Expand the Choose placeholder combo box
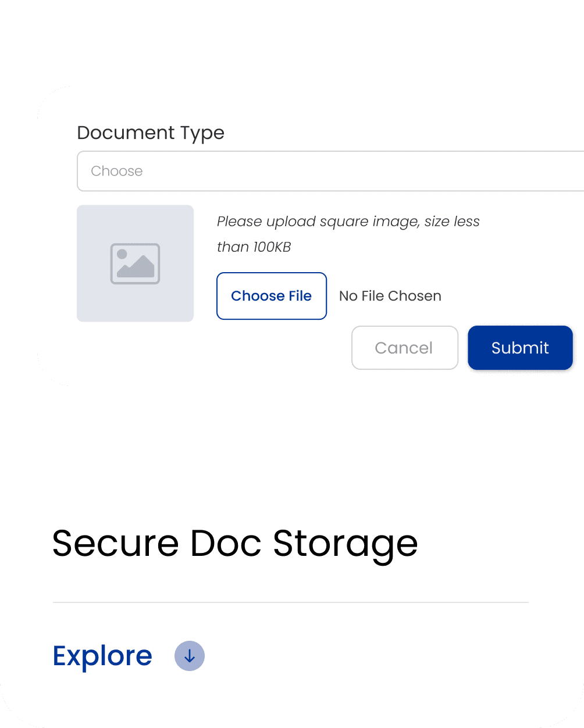The image size is (584, 728). click(330, 171)
